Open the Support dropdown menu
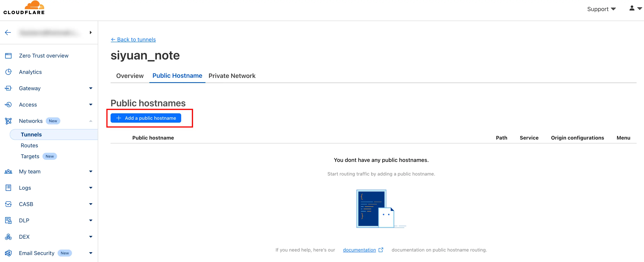 tap(601, 9)
